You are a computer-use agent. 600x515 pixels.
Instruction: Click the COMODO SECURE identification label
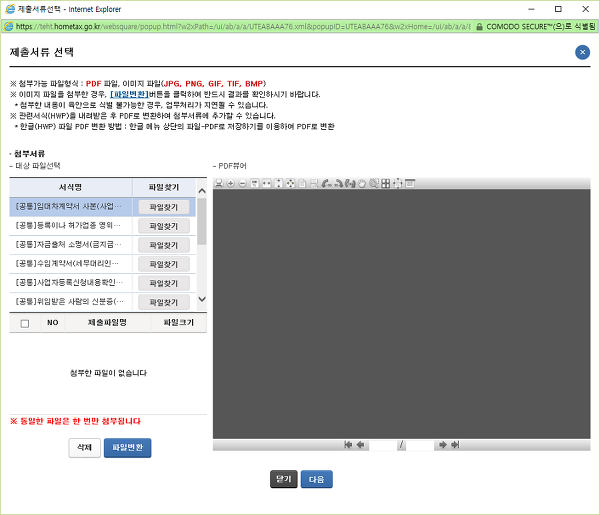click(540, 26)
